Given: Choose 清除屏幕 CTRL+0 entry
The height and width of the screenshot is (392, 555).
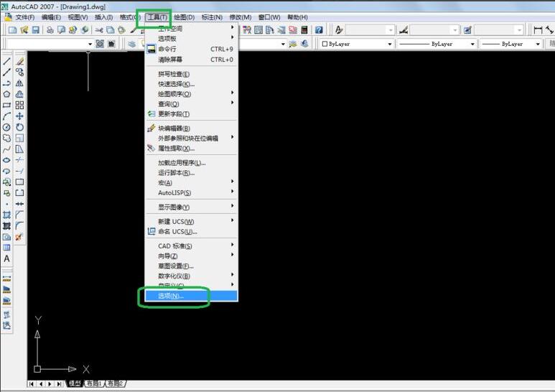Looking at the screenshot, I should tap(192, 60).
